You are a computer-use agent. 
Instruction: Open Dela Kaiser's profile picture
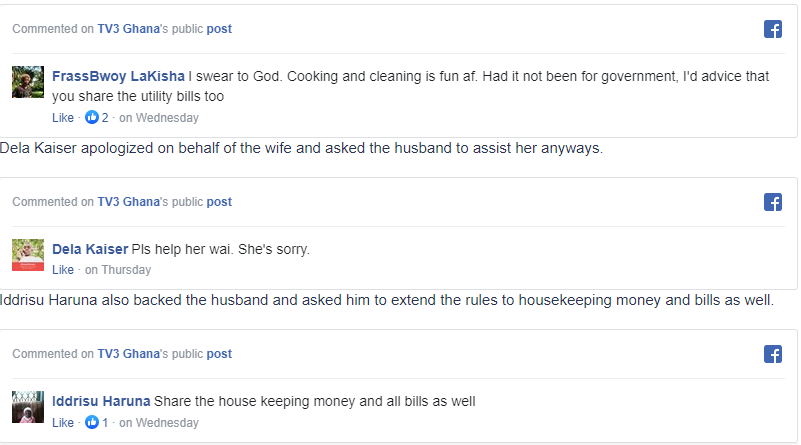tap(28, 254)
